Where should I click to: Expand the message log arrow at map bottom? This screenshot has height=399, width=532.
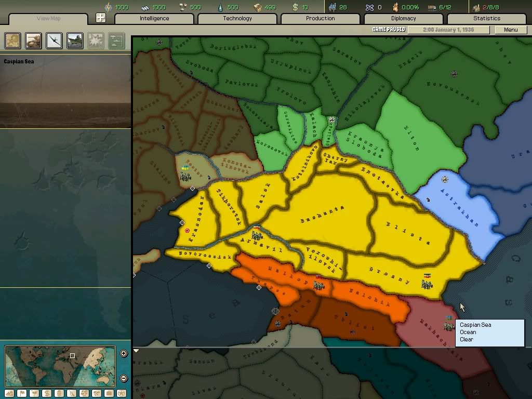[x=136, y=351]
